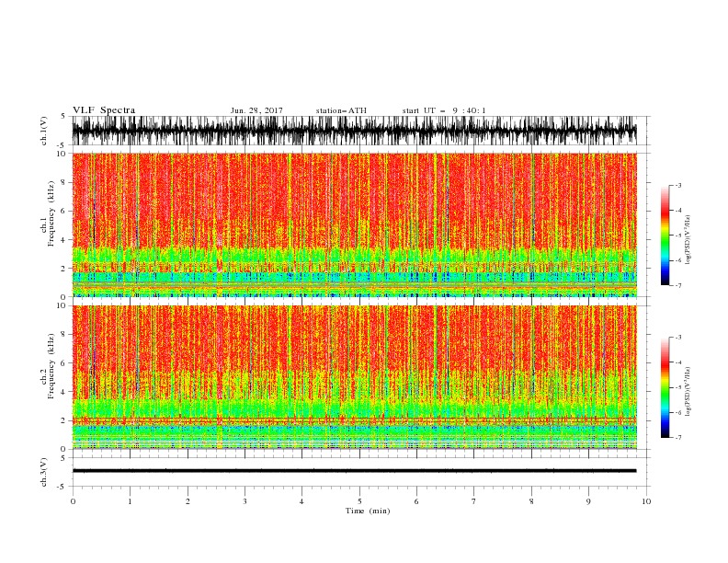The width and height of the screenshot is (728, 563).
Task: Select the date text "Jun. 28, 2017"
Action: click(x=256, y=110)
